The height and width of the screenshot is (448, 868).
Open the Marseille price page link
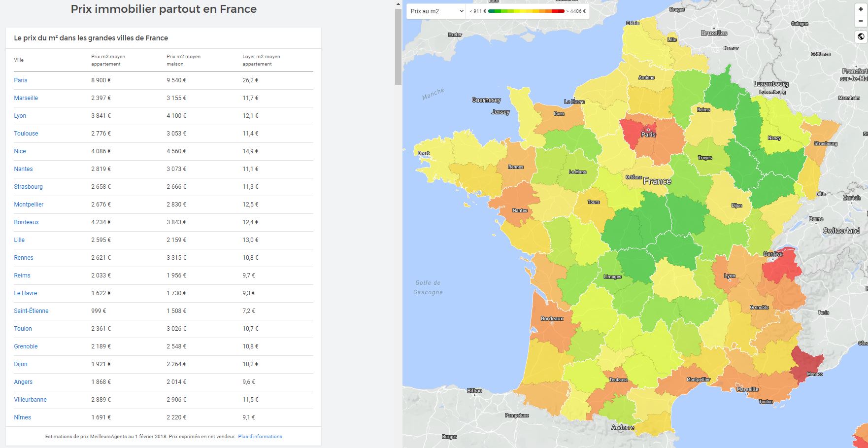pyautogui.click(x=26, y=98)
